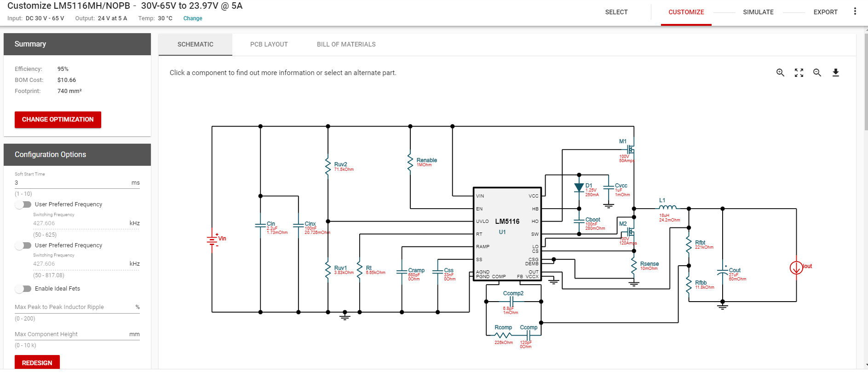Select capacitor Cboot symbol
868x373 pixels.
click(x=579, y=221)
